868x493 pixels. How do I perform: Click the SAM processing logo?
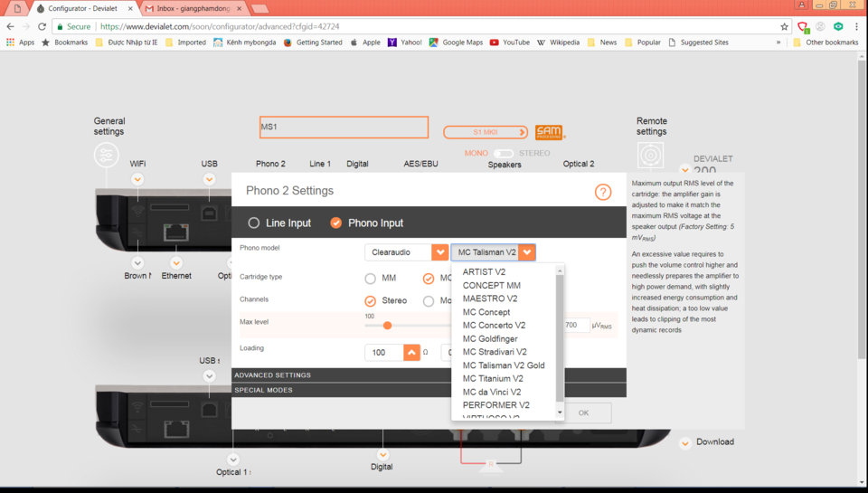coord(549,132)
